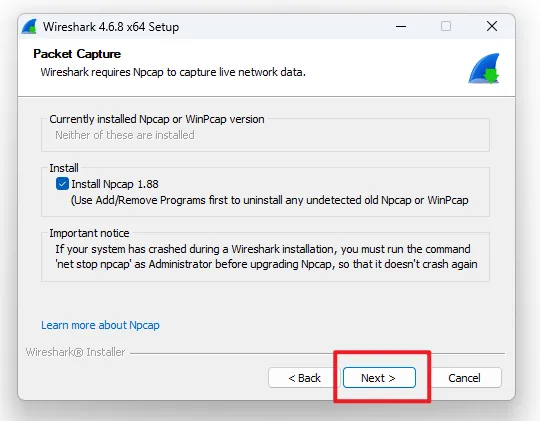The image size is (540, 421).
Task: Uncheck the Install Npcap 1.88 checkbox
Action: point(62,184)
